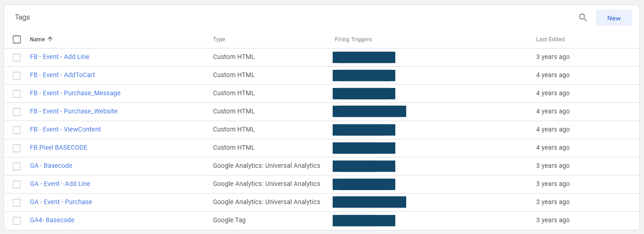Check the box for FB - Event - Add Line
This screenshot has width=644, height=234.
click(17, 57)
